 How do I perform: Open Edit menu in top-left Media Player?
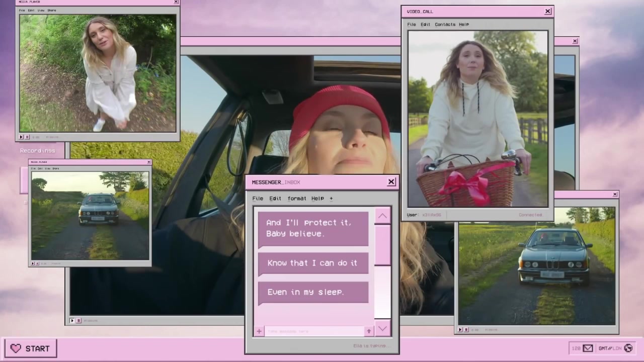[x=31, y=10]
